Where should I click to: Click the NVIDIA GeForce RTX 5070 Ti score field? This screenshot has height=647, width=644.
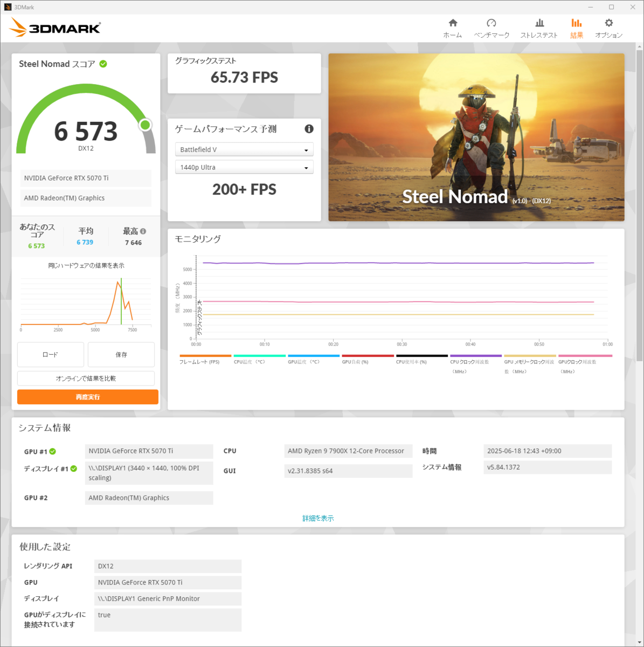tap(86, 178)
